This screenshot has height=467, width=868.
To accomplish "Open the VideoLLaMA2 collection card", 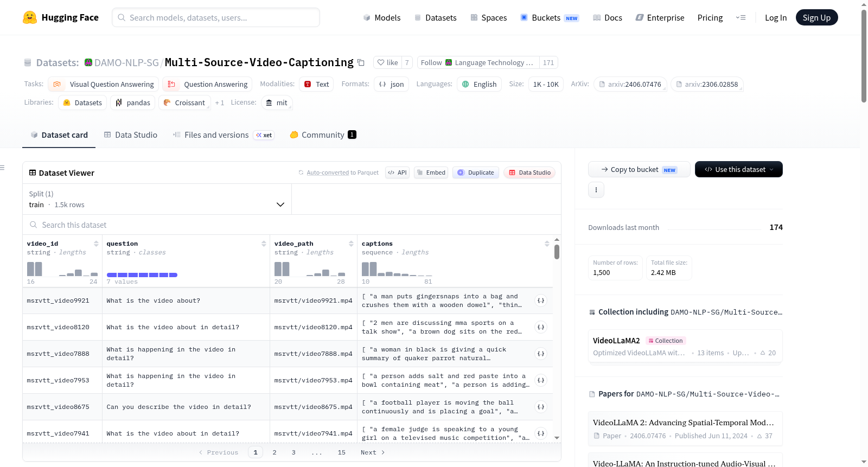I will coord(685,346).
